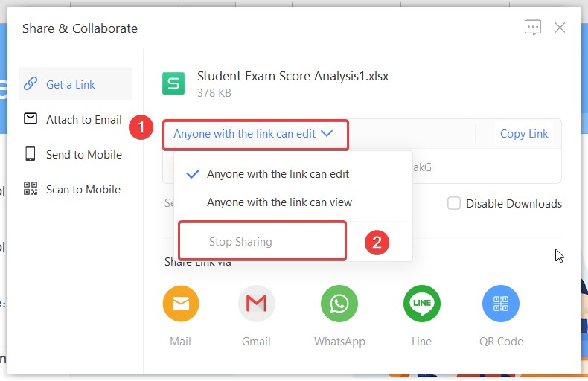This screenshot has height=381, width=588.
Task: Close the Share & Collaborate dialog
Action: pyautogui.click(x=560, y=28)
